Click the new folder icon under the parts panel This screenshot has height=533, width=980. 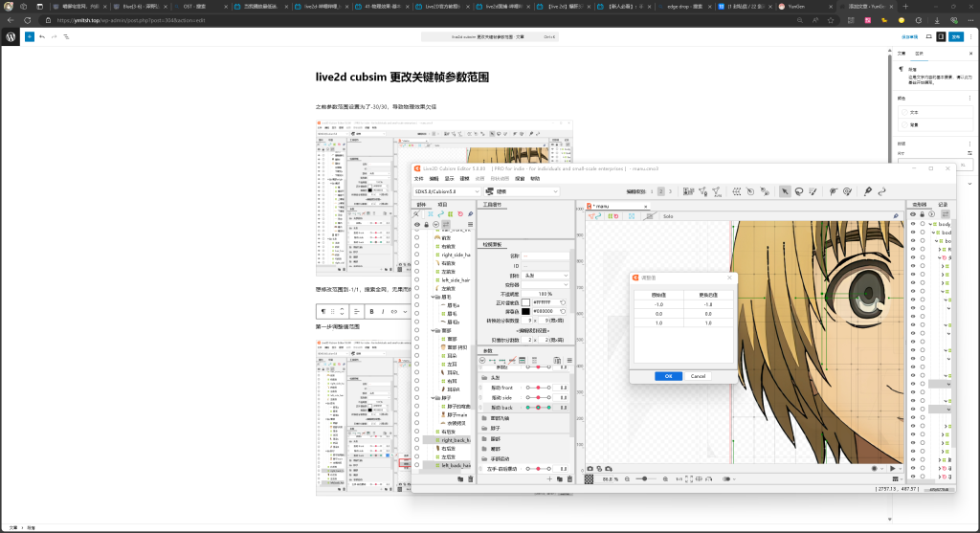(460, 478)
